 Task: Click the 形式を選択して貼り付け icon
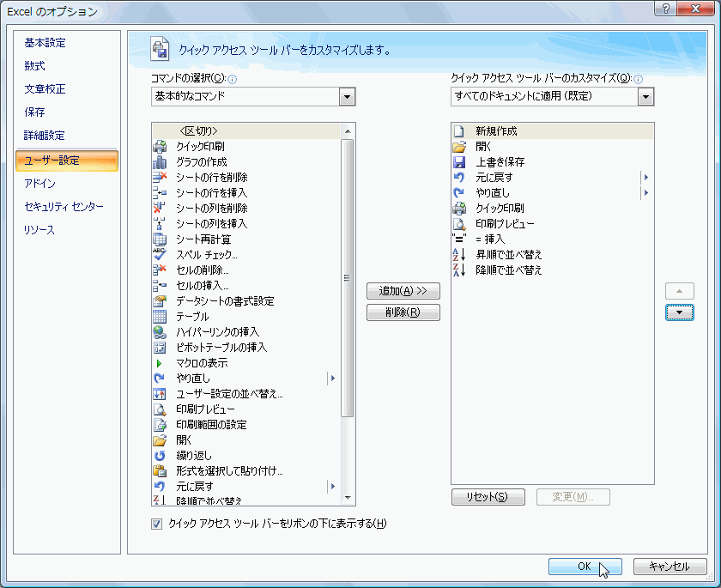point(160,471)
